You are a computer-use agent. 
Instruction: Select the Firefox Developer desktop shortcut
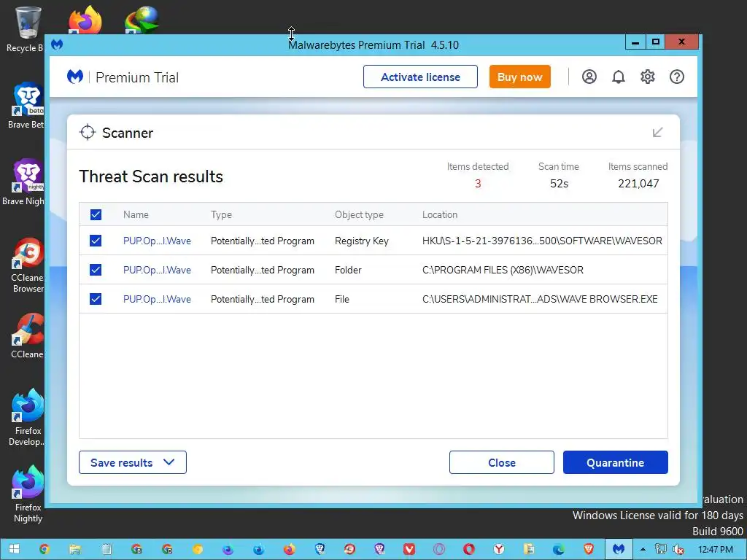(28, 418)
